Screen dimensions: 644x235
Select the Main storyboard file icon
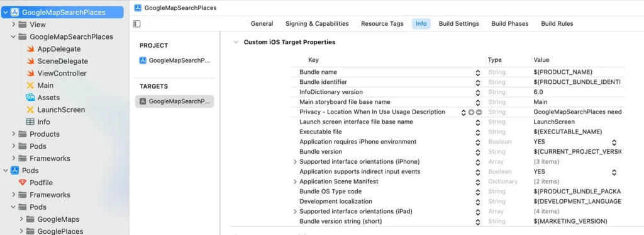[x=30, y=86]
